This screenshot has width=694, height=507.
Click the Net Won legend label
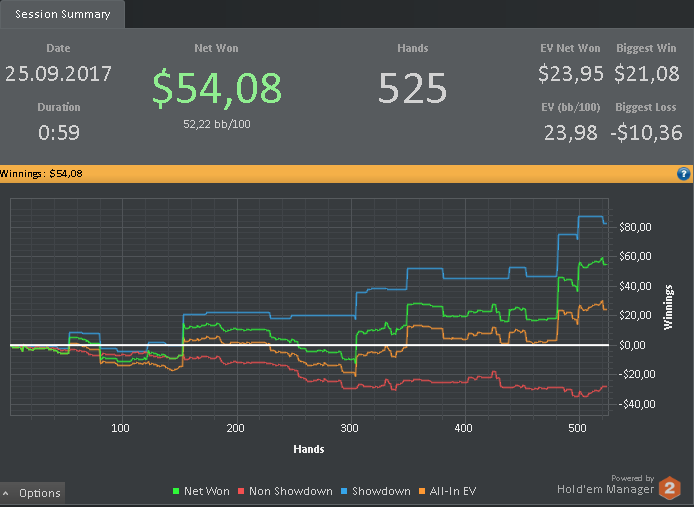coord(207,491)
